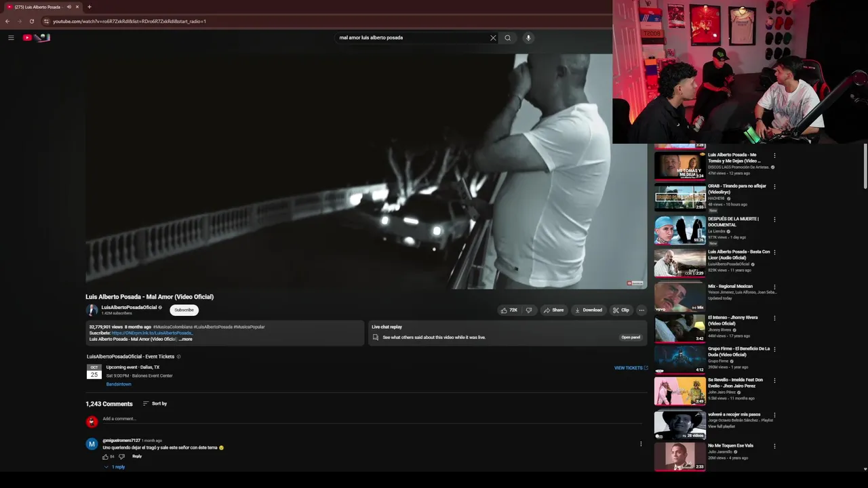
Task: Dislike the comment by @miguelromero7127
Action: 121,457
